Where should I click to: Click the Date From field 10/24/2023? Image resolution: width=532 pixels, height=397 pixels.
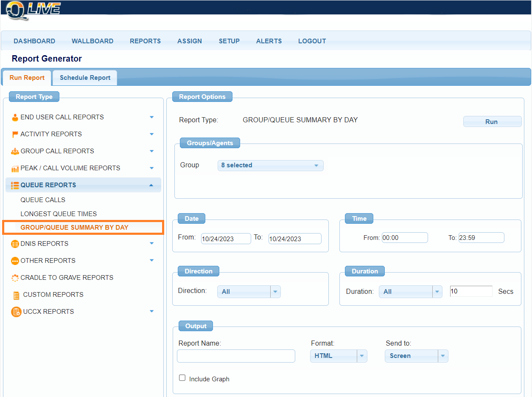click(226, 239)
